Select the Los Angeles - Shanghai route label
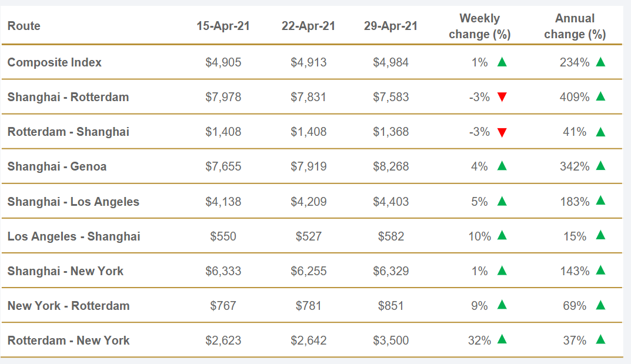This screenshot has height=364, width=631. (74, 236)
